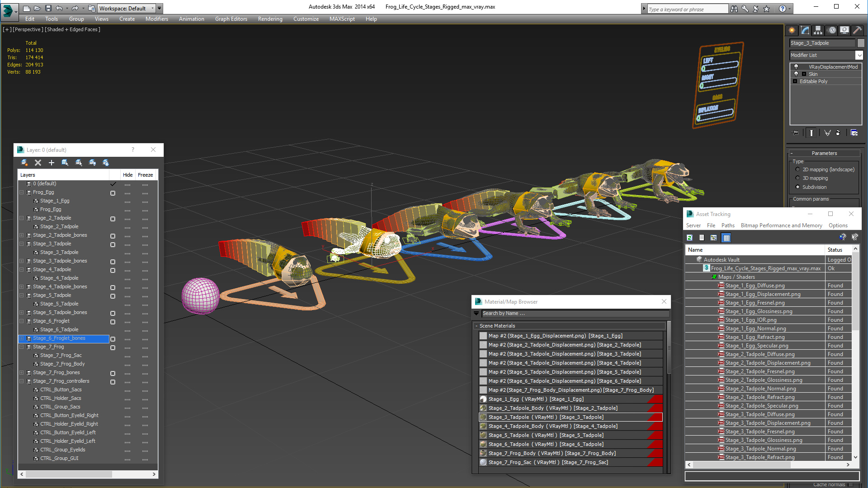
Task: Click Freeze/Unfreeze All Layers icon
Action: point(106,163)
